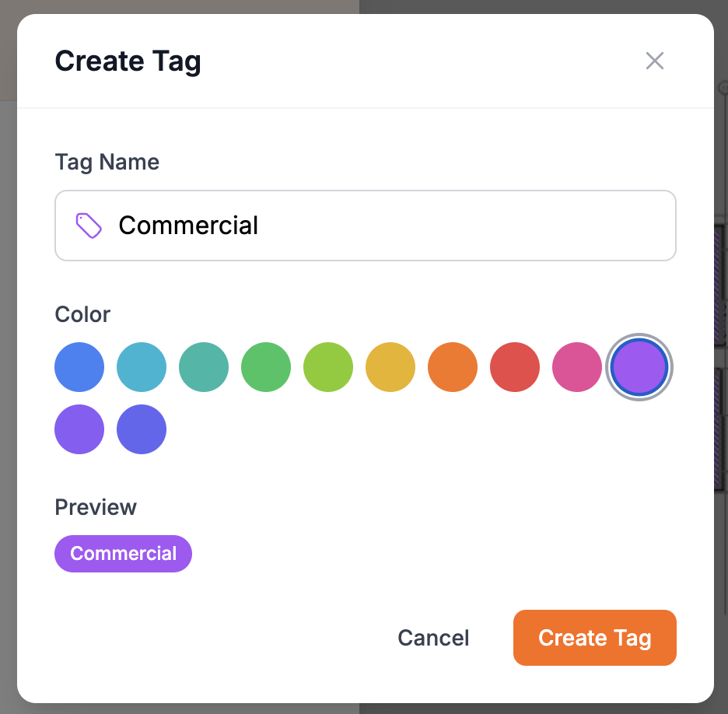Select the orange color swatch
The width and height of the screenshot is (728, 714).
452,366
